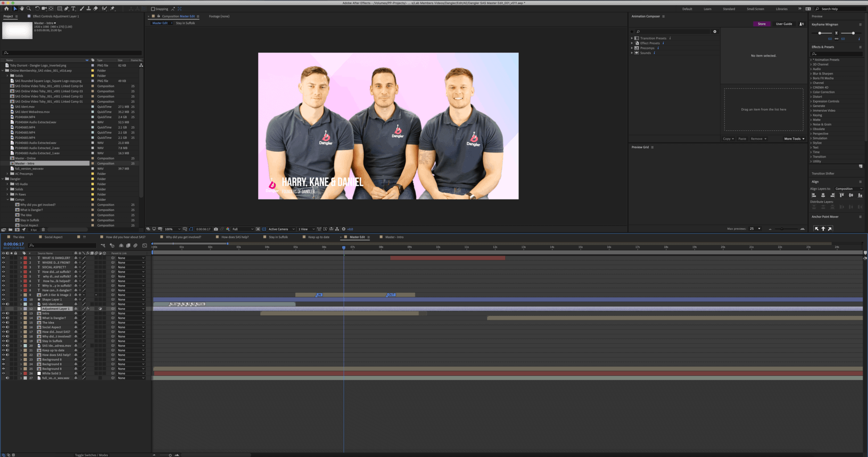
Task: Expand the Color Correction effects group
Action: 811,92
